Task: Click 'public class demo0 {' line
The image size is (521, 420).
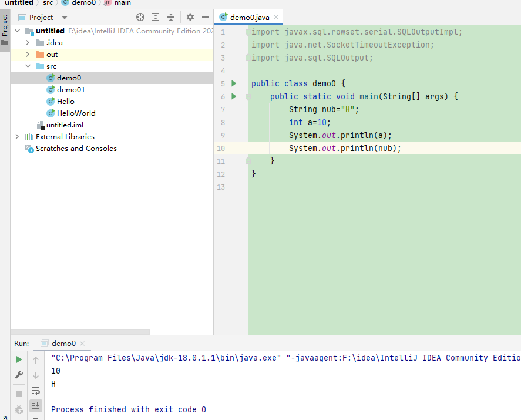Action: pos(298,84)
